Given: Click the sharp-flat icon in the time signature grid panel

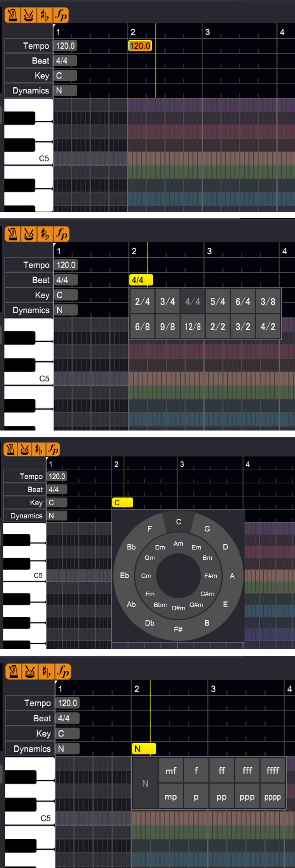Looking at the screenshot, I should click(x=45, y=234).
